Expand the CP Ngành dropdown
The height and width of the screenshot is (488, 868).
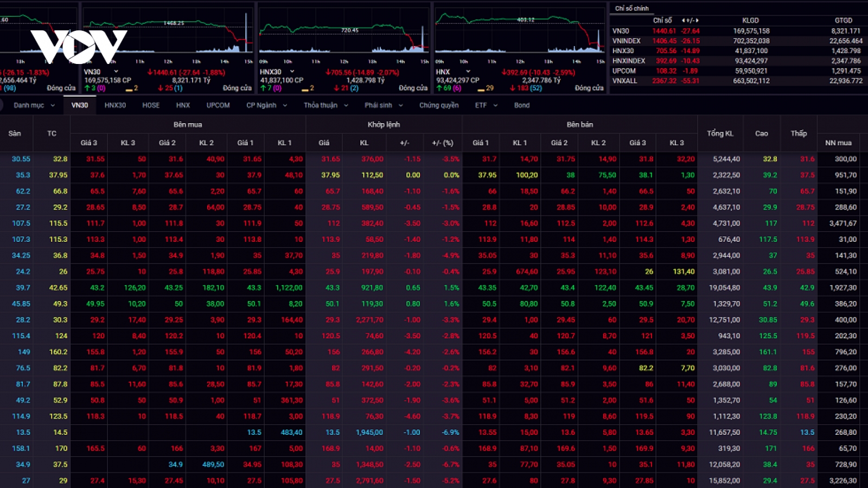pyautogui.click(x=266, y=105)
